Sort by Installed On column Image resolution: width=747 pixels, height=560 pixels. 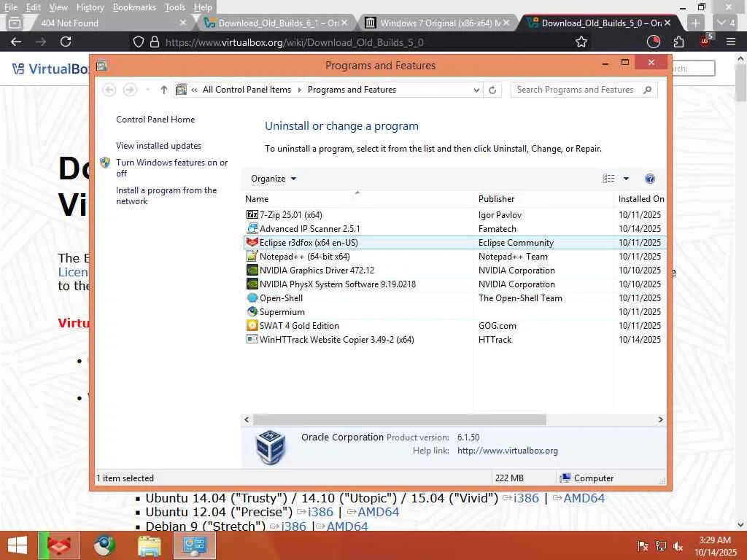point(640,199)
